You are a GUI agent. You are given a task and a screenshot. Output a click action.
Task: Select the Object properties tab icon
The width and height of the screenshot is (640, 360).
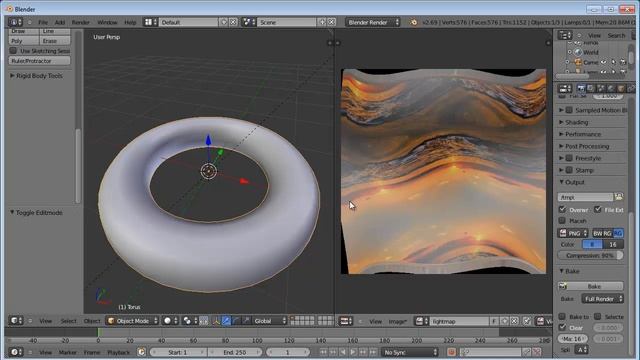tap(621, 88)
